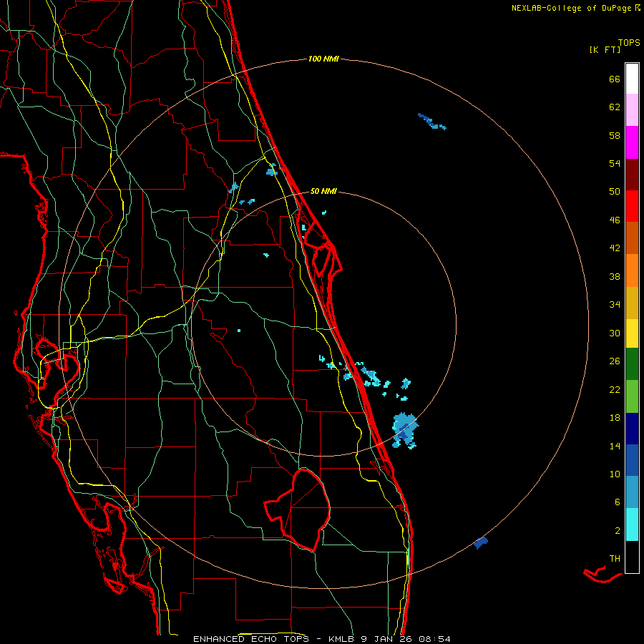Select the 66 scale value
Screen dimensions: 644x644
615,79
